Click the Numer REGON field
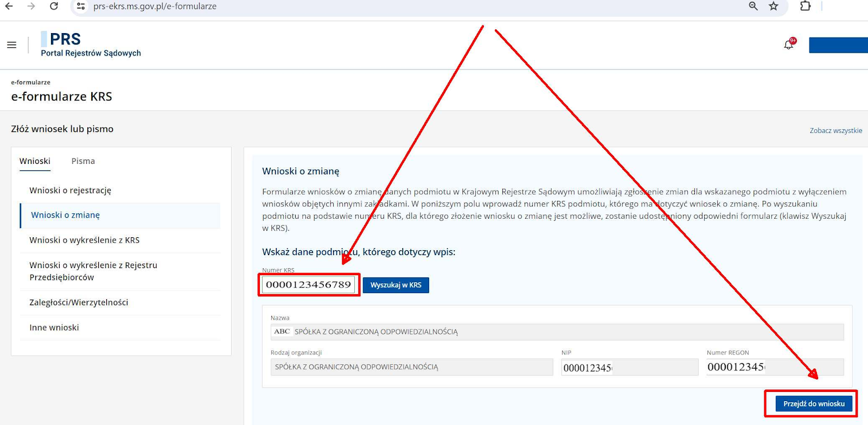Screen dimensions: 868x425 775,367
